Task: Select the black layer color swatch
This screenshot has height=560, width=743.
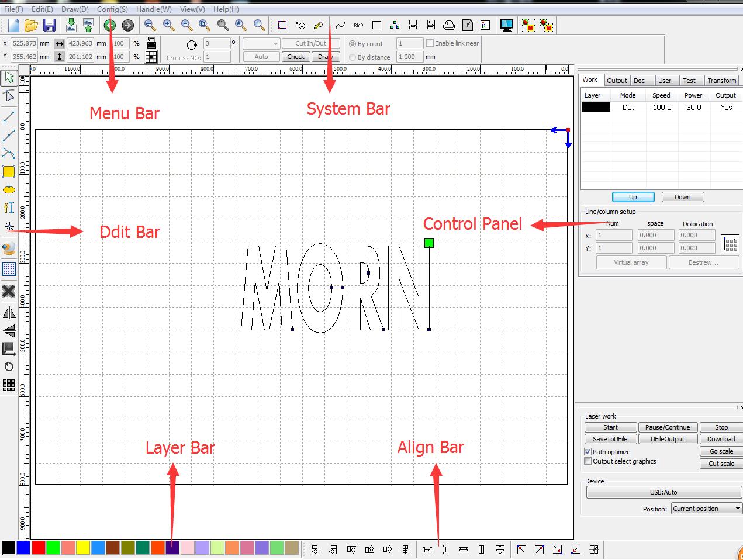Action: [8, 548]
